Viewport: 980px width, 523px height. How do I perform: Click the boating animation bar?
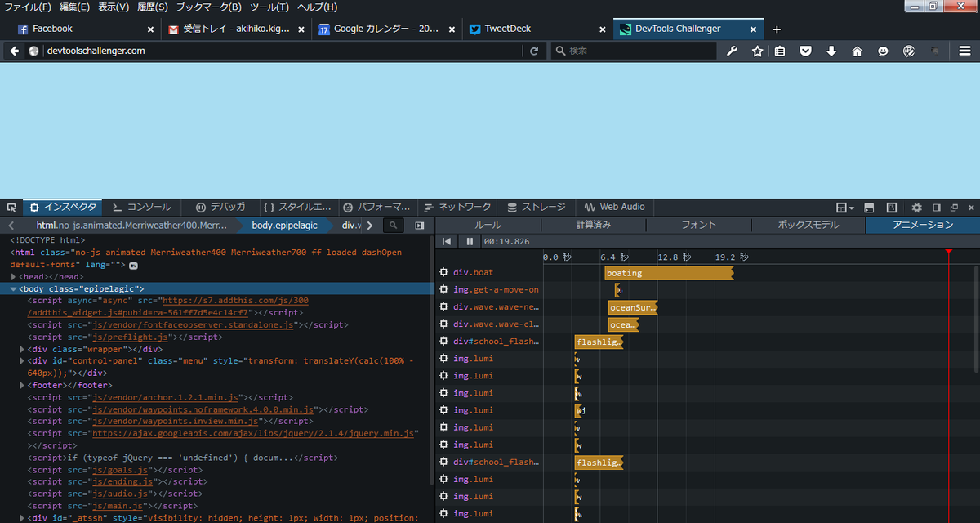pyautogui.click(x=669, y=273)
